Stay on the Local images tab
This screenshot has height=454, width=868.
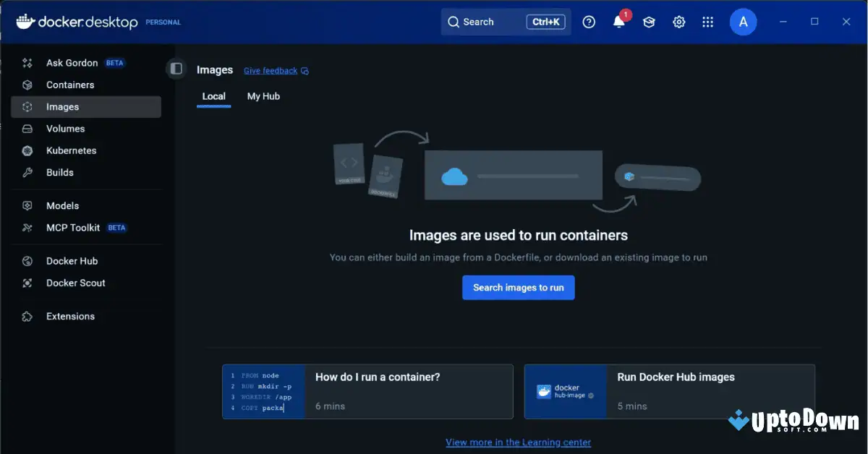[x=213, y=96]
